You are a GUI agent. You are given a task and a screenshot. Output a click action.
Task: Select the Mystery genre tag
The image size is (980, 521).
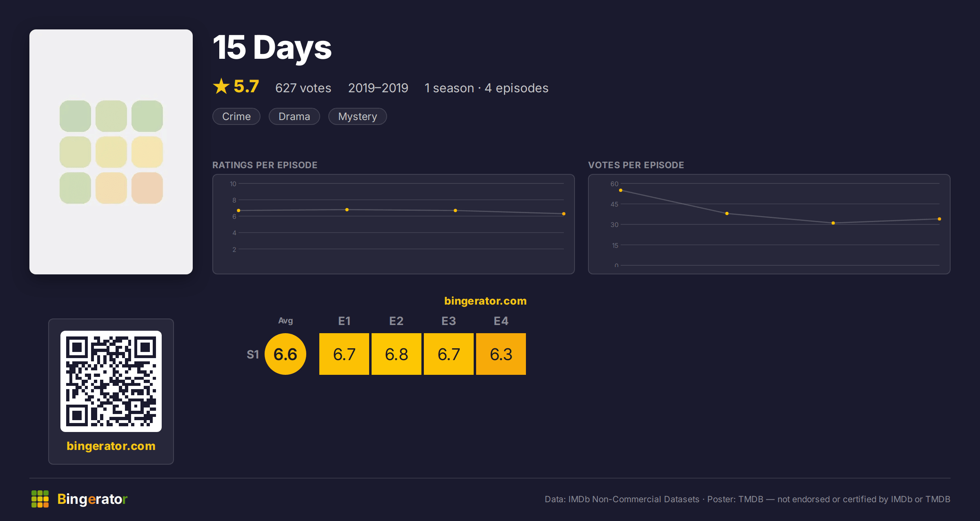pos(358,116)
